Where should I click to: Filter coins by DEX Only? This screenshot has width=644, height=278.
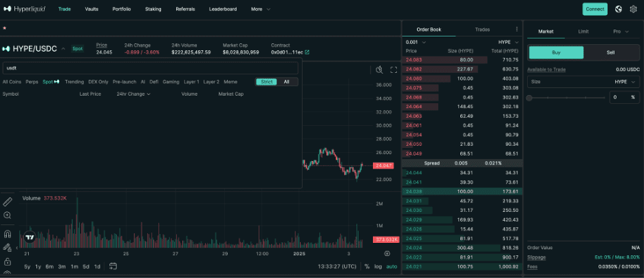tap(98, 82)
